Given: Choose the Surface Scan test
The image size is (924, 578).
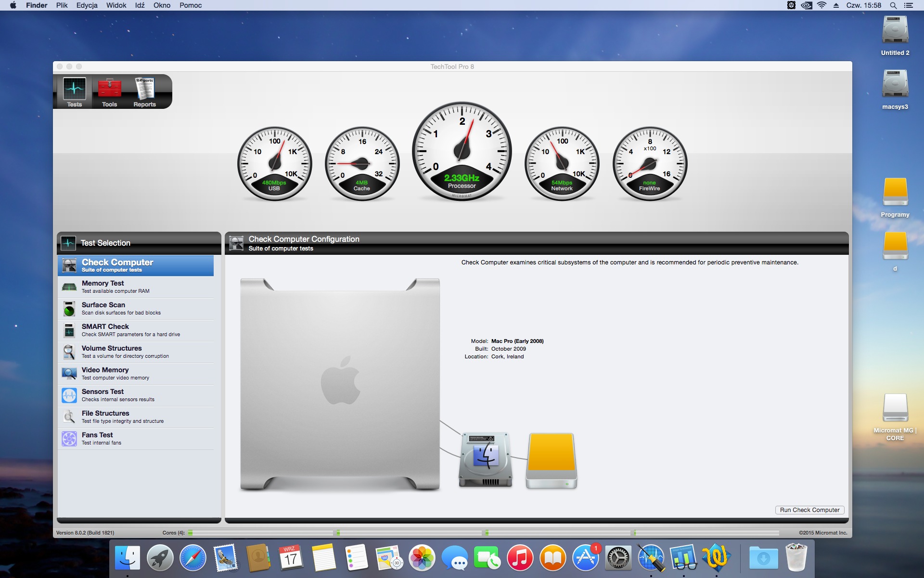Looking at the screenshot, I should pos(136,309).
